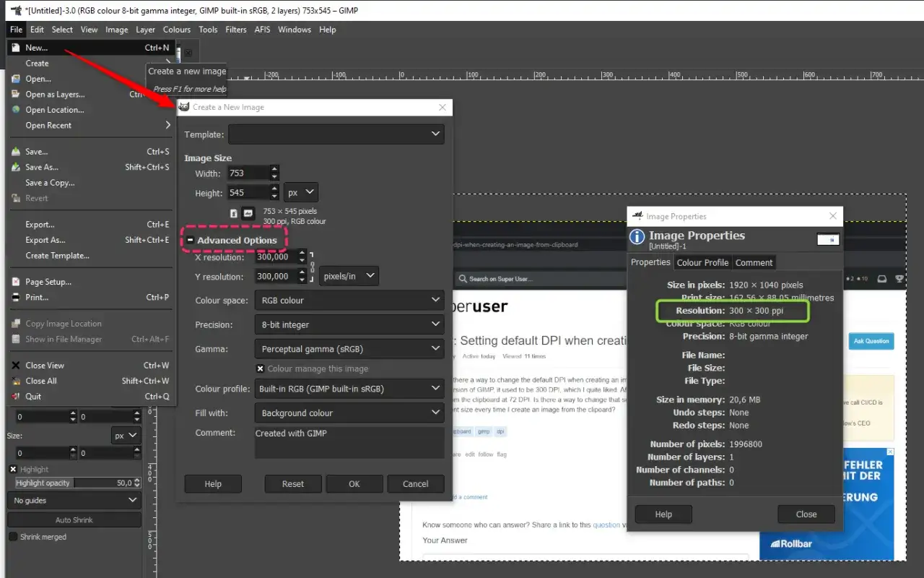This screenshot has height=578, width=924.
Task: Open the Colour profile dropdown
Action: pyautogui.click(x=349, y=389)
